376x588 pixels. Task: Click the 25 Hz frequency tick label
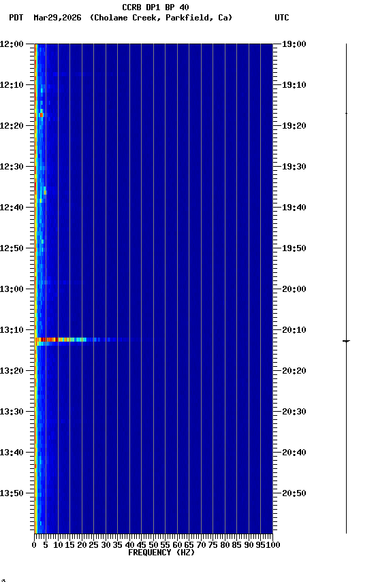(93, 545)
